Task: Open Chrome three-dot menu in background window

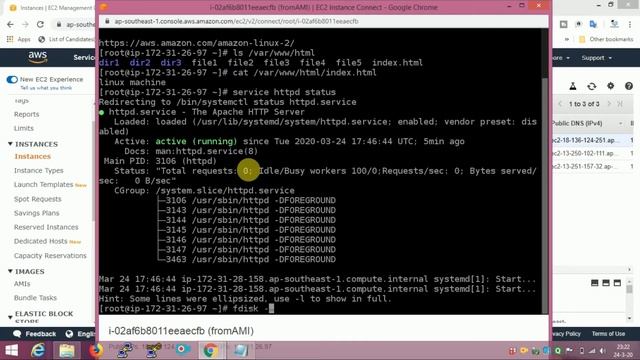Action: (x=630, y=24)
